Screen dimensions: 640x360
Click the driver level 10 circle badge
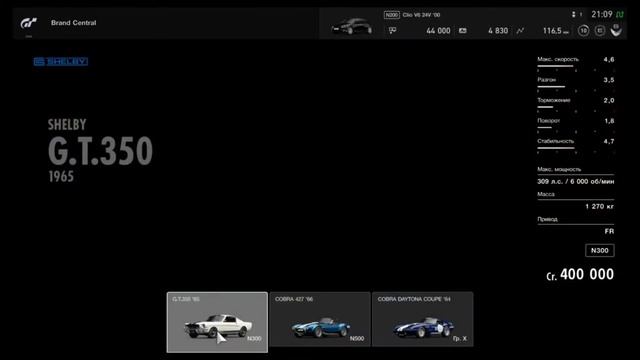583,31
